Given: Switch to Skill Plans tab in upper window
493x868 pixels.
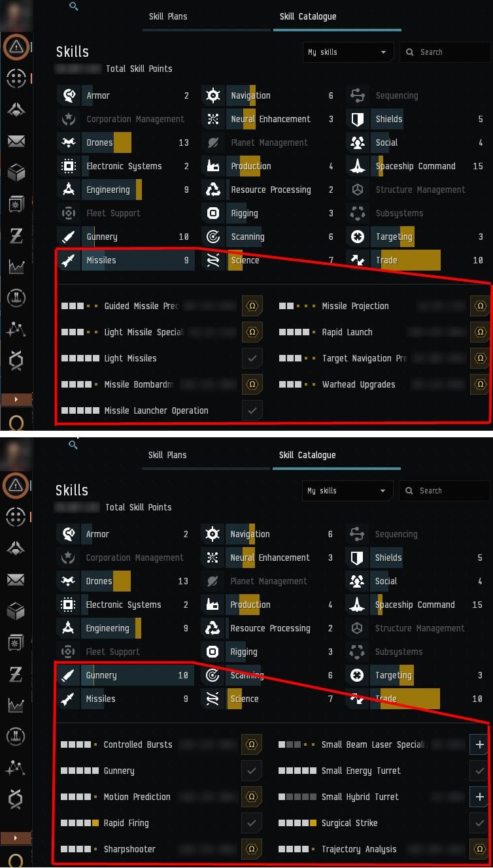Looking at the screenshot, I should point(168,16).
